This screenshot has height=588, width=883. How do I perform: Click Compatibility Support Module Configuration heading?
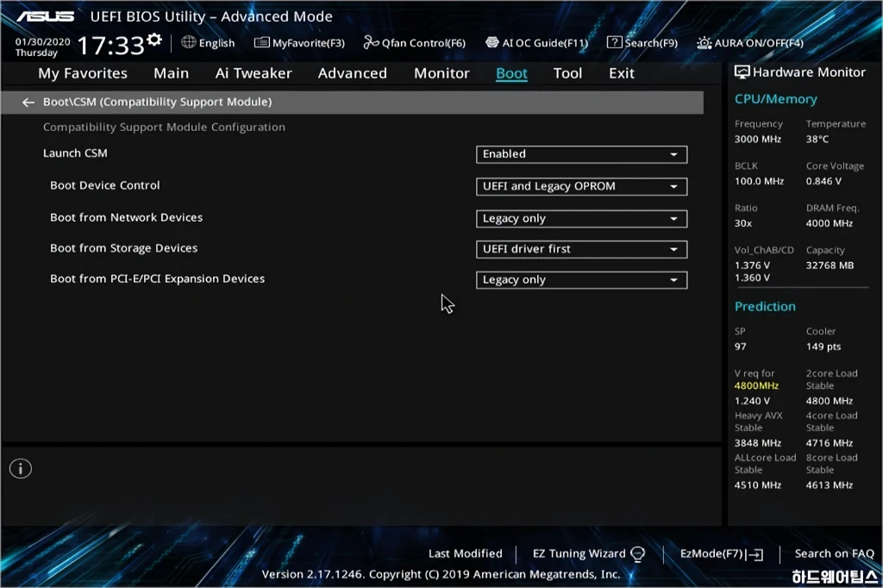[x=164, y=128]
